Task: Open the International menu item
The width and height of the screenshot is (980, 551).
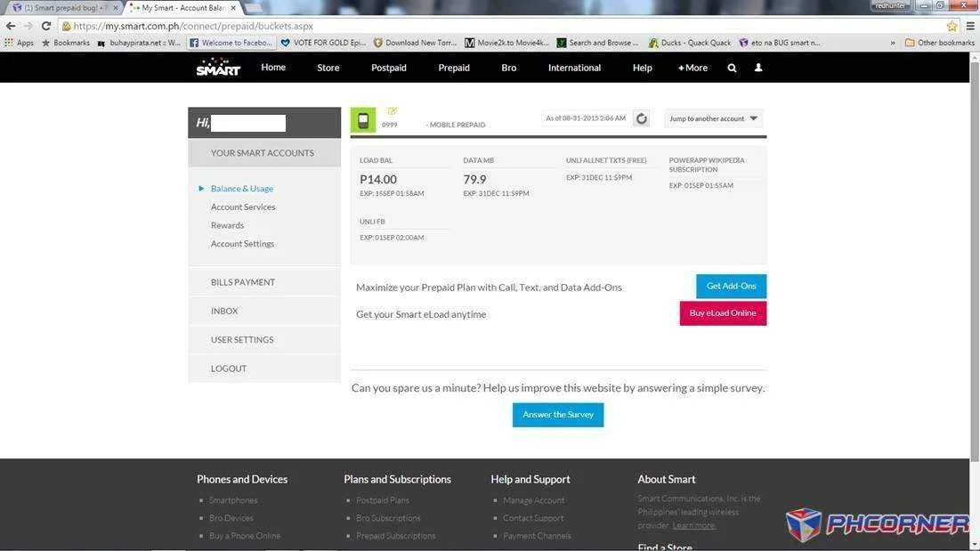Action: pyautogui.click(x=574, y=68)
